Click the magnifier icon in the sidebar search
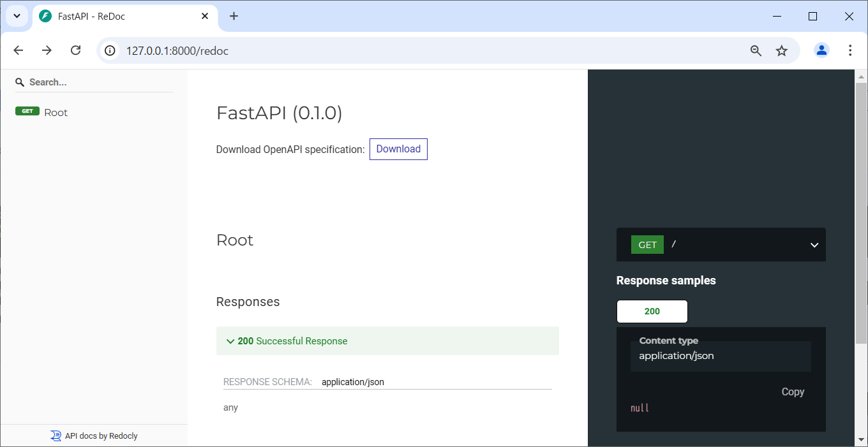The width and height of the screenshot is (868, 447). pyautogui.click(x=20, y=82)
